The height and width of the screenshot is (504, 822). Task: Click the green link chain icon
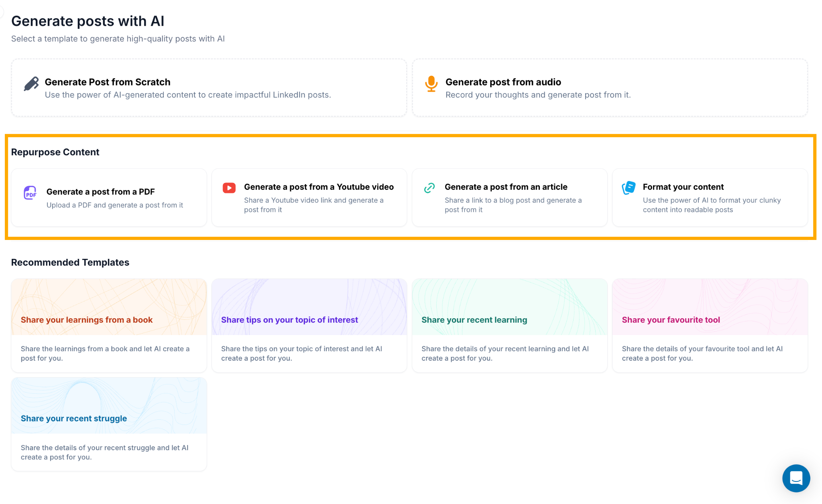click(429, 188)
